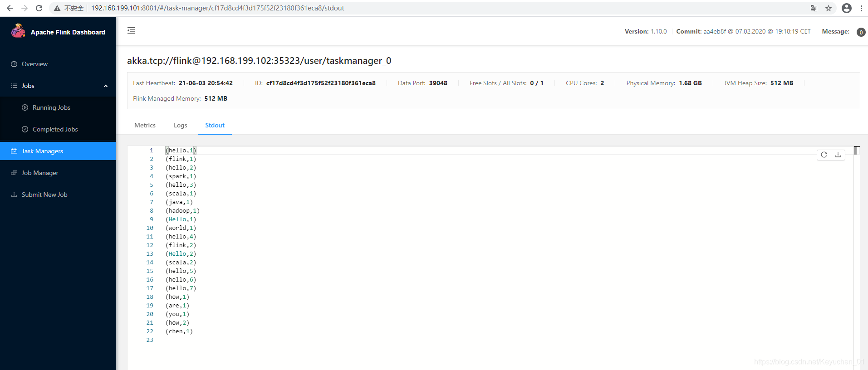Click the output line (are,1)
The height and width of the screenshot is (370, 868).
tap(177, 305)
